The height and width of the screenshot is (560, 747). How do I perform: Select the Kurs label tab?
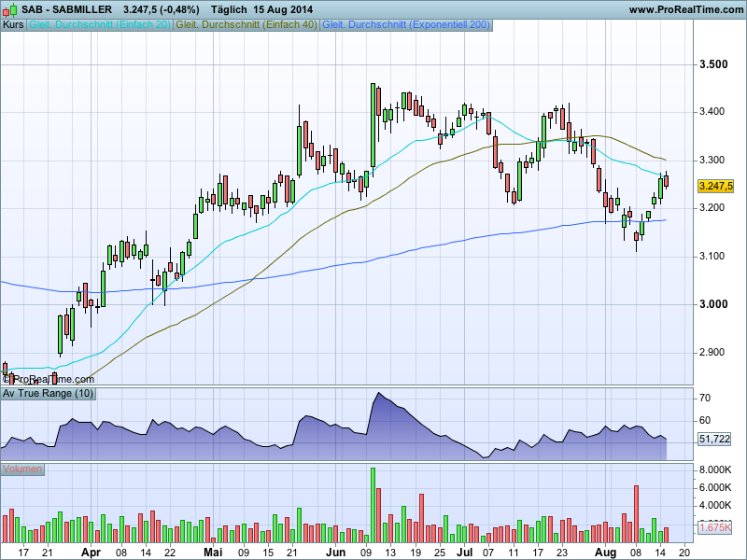tap(13, 25)
